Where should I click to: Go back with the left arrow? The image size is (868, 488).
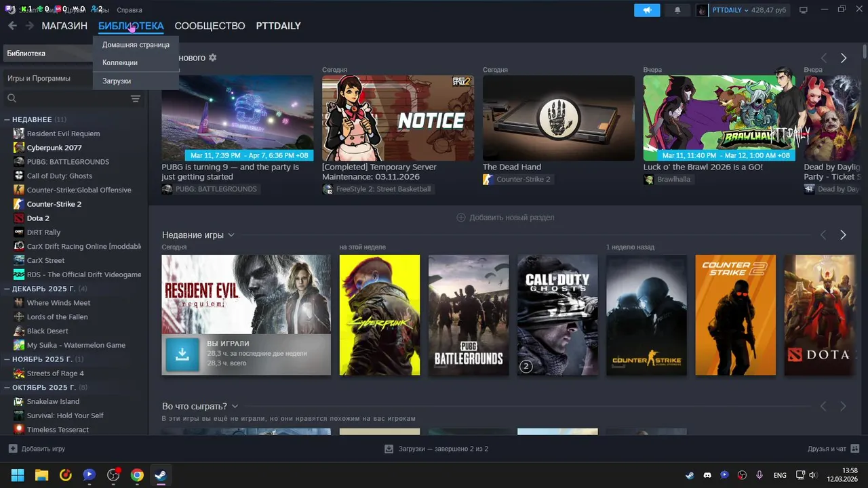pos(12,26)
